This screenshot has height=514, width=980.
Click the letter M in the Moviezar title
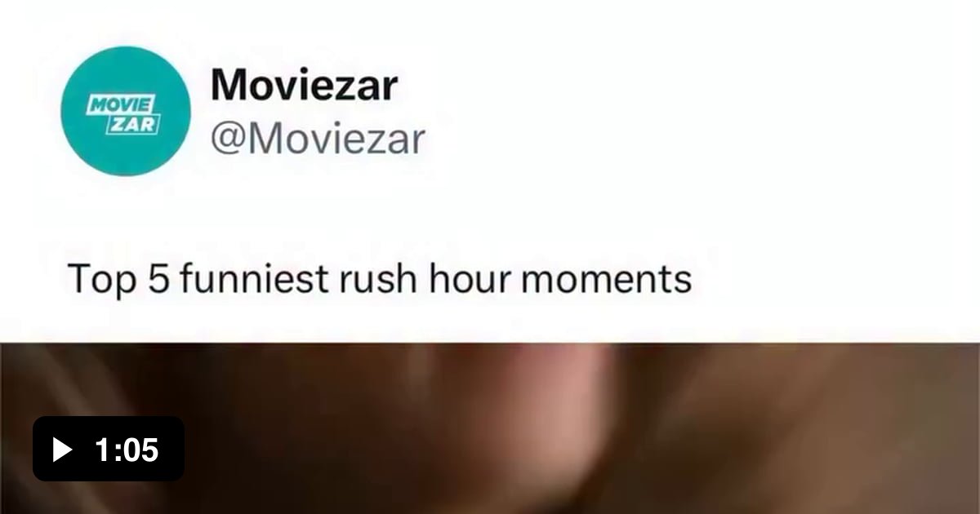pyautogui.click(x=228, y=85)
